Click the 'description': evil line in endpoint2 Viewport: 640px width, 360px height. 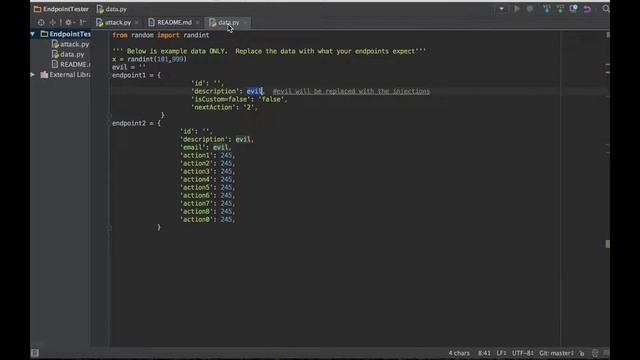217,139
